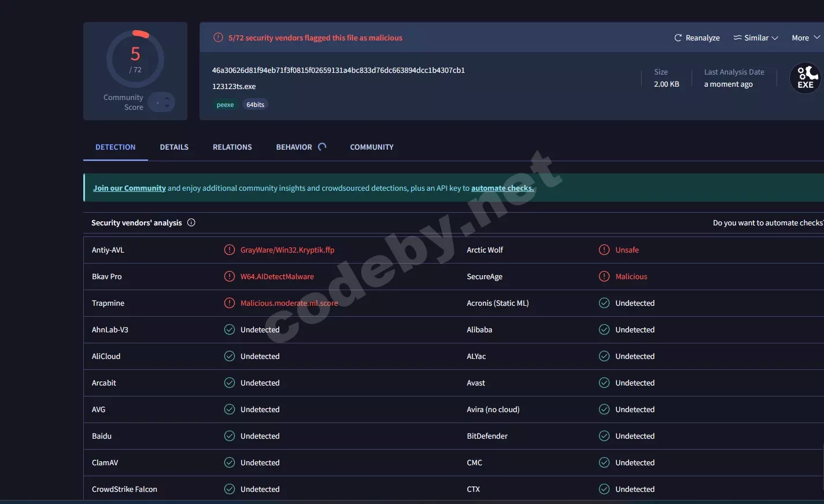Click the Bkav Pro vendor name
The image size is (824, 504).
107,276
